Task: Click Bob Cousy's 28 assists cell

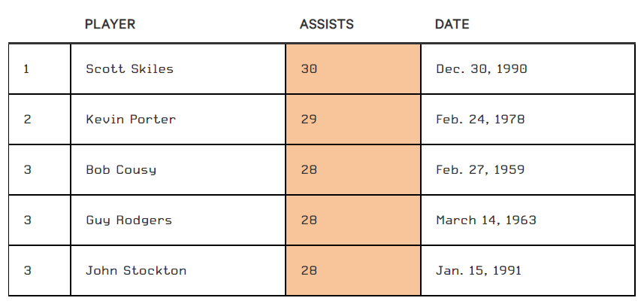Action: [352, 170]
